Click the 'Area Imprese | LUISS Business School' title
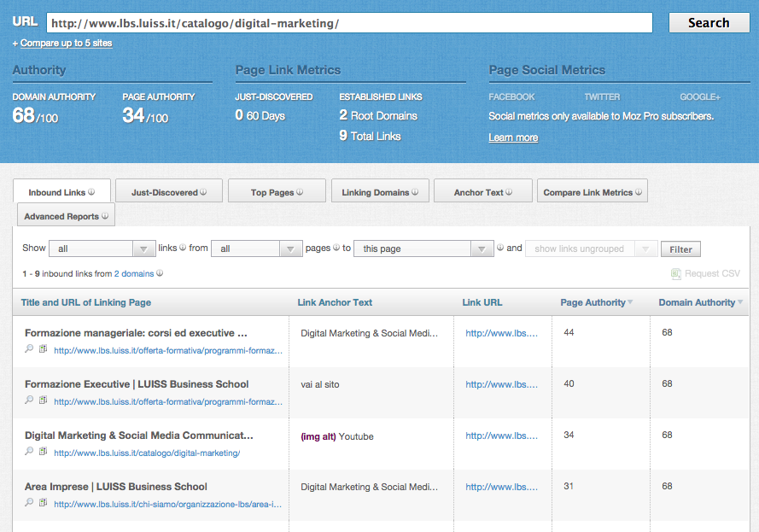The width and height of the screenshot is (759, 532). 116,487
